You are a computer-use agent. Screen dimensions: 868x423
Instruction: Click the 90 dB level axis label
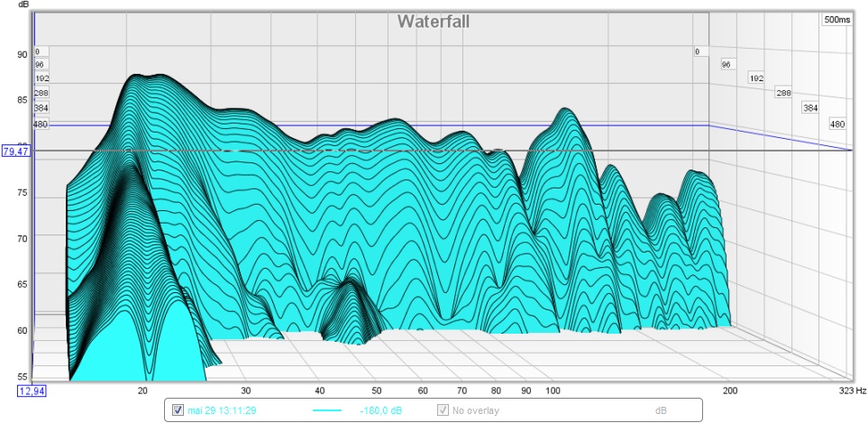pos(23,55)
